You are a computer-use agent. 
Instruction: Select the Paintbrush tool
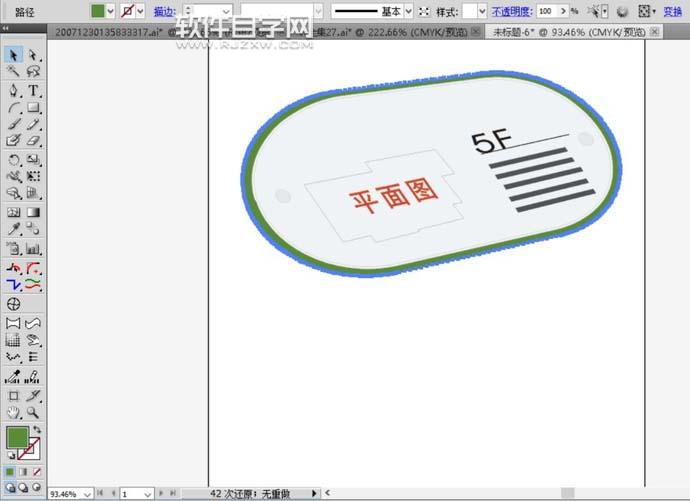(x=13, y=124)
